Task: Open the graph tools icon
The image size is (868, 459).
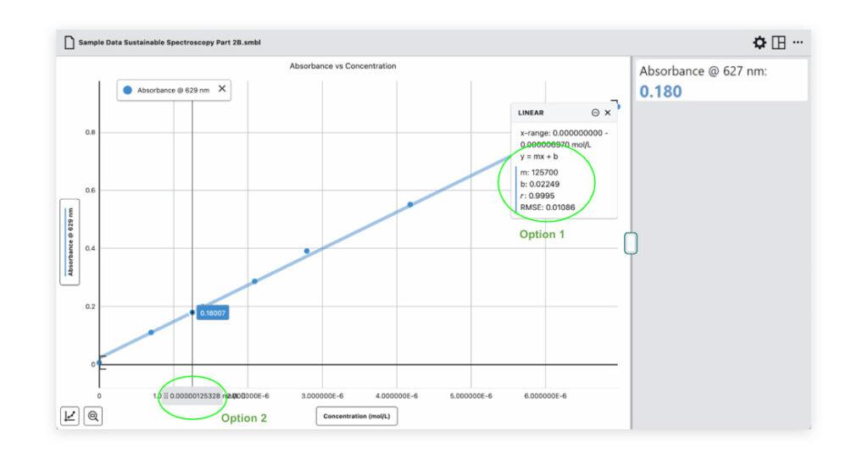Action: [70, 415]
